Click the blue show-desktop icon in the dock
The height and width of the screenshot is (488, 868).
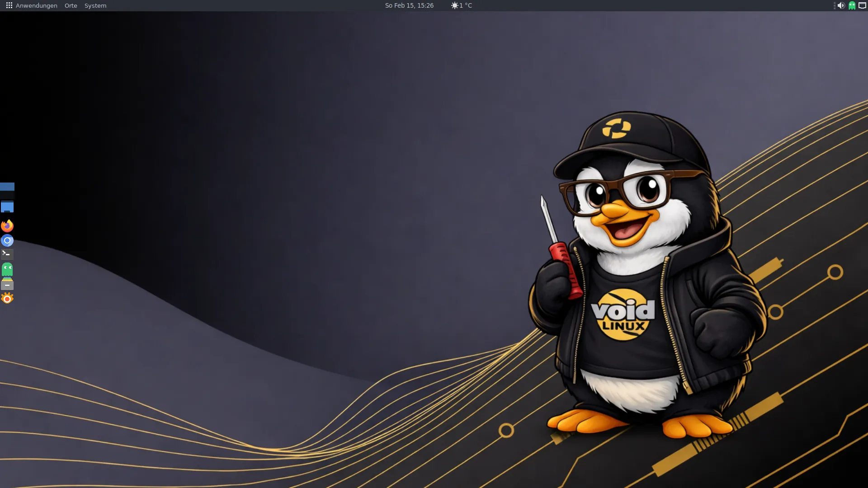coord(7,207)
